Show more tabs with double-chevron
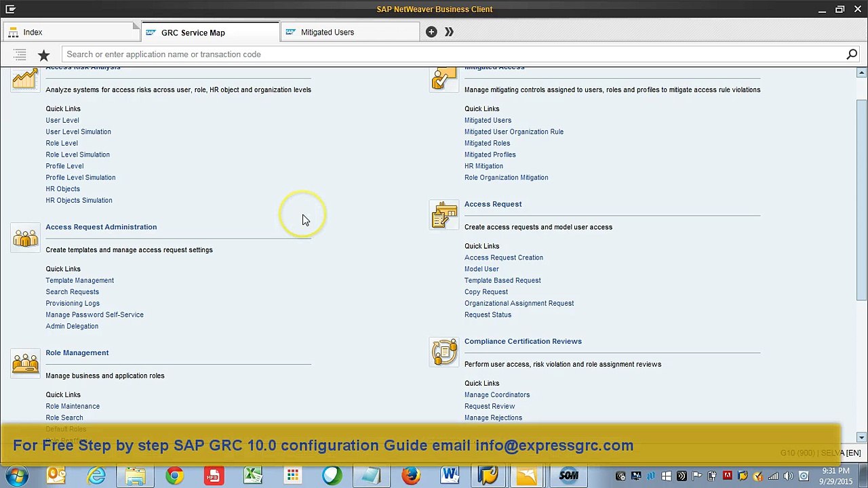868x488 pixels. 449,32
